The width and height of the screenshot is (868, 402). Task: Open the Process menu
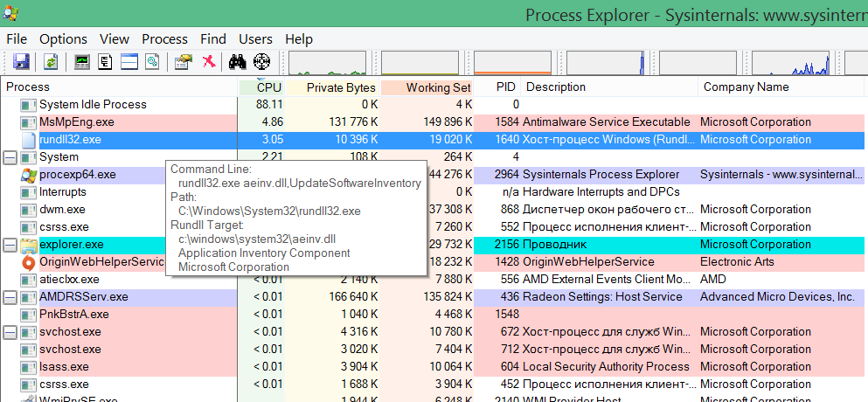click(x=164, y=39)
